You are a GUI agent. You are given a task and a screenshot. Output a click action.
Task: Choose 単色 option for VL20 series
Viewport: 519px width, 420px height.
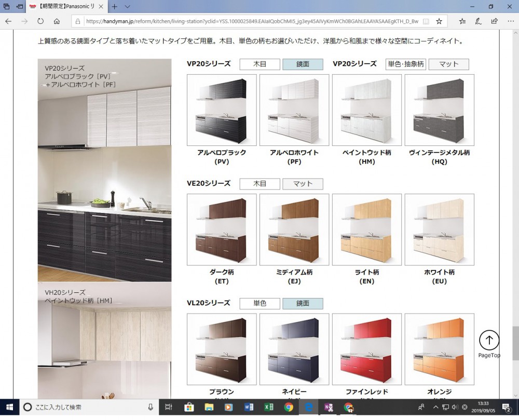tap(259, 304)
